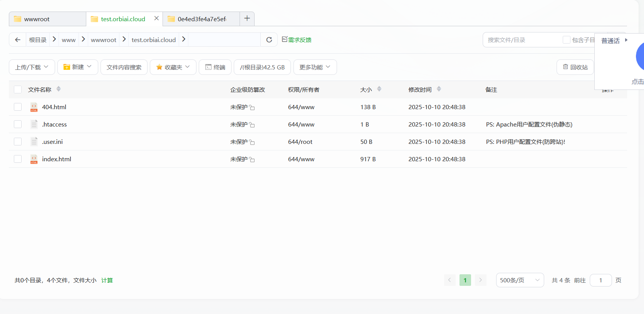Click the 计算 link to calculate size
This screenshot has height=314, width=644.
(107, 280)
